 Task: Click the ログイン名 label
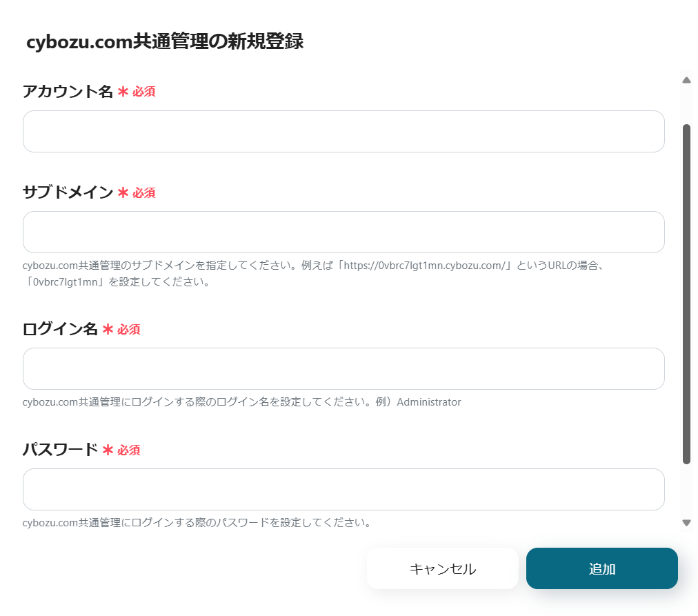tap(60, 329)
